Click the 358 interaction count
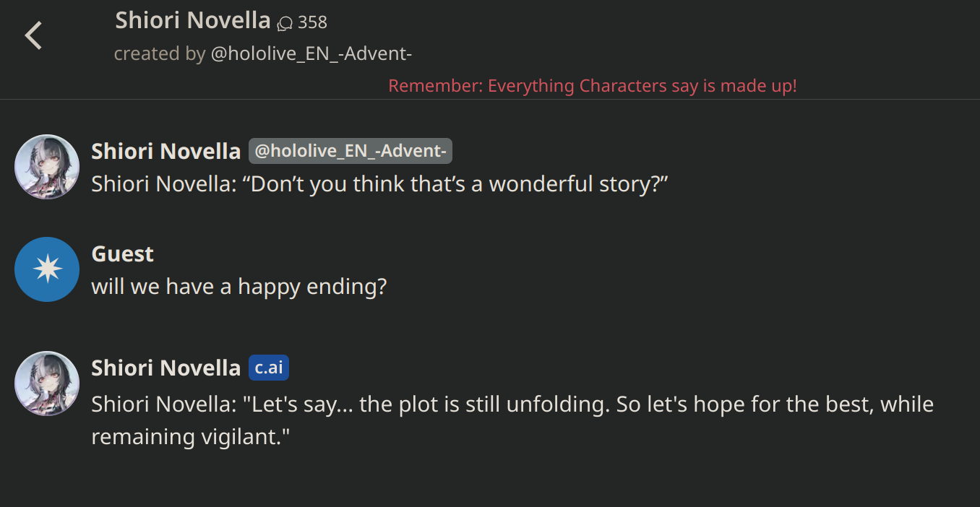 click(x=312, y=22)
